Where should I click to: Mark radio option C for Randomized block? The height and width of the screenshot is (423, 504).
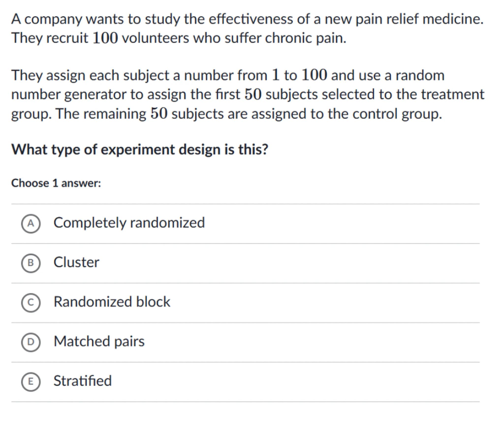pos(31,302)
